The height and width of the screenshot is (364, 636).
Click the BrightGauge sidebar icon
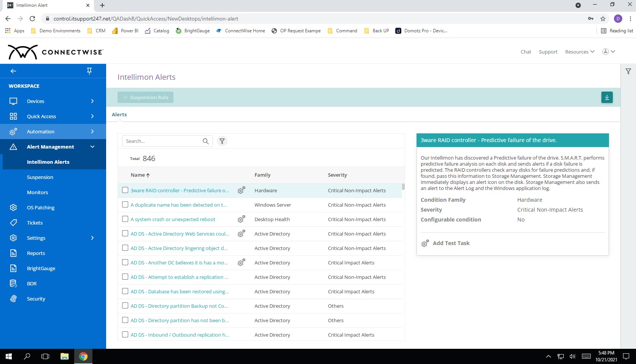[13, 268]
